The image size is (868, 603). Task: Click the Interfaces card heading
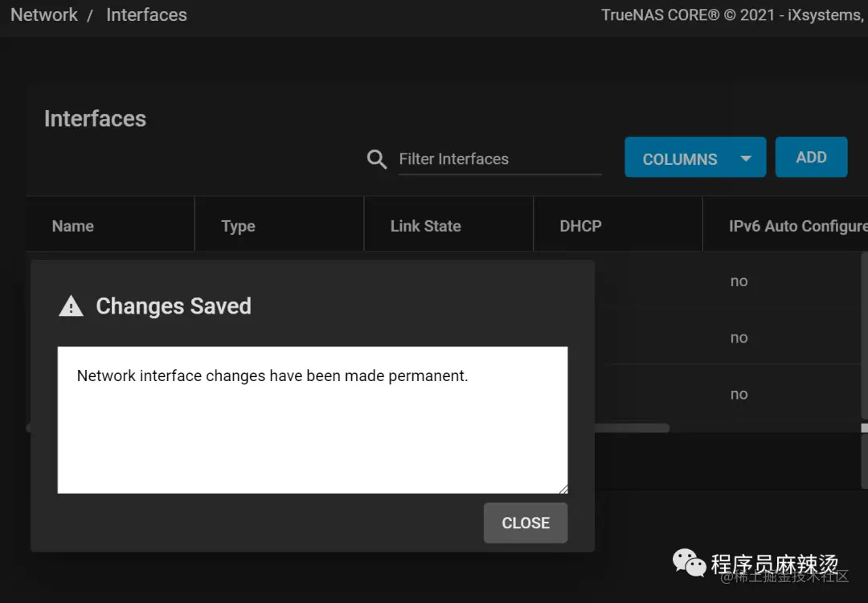pos(95,118)
